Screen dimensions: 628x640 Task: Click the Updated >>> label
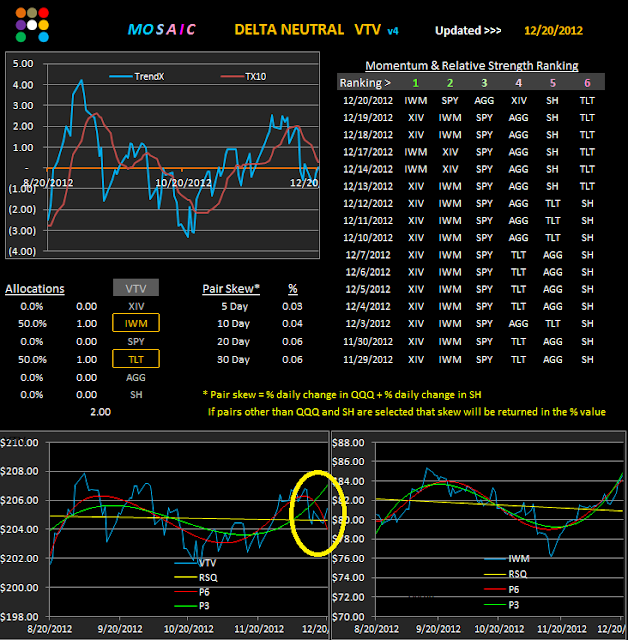coord(468,31)
